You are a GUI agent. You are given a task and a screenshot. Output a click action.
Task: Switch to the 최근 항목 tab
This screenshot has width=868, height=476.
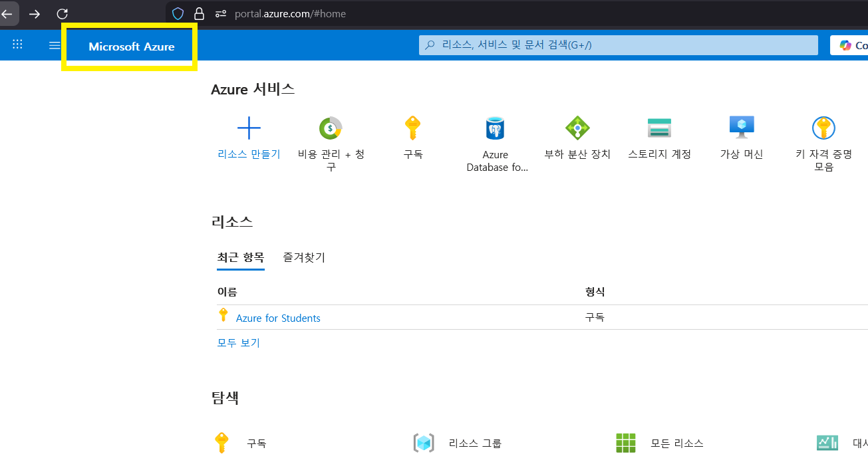click(x=241, y=257)
